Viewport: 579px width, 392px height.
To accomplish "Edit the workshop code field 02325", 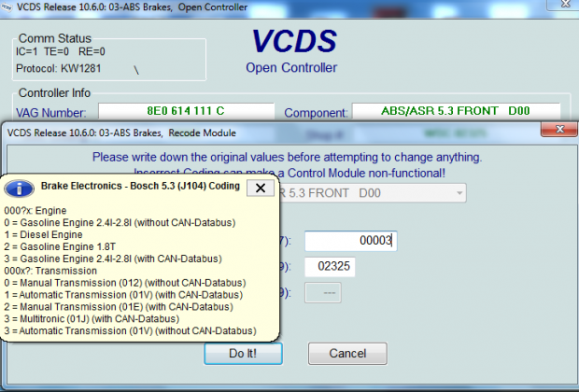I will [x=330, y=266].
